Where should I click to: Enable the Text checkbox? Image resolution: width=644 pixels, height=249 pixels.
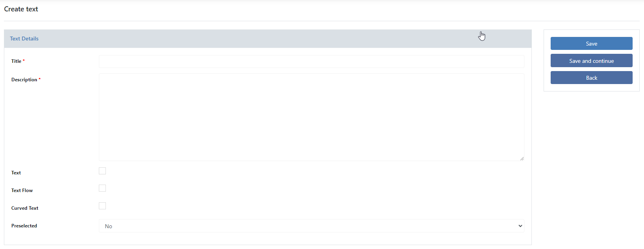coord(102,171)
